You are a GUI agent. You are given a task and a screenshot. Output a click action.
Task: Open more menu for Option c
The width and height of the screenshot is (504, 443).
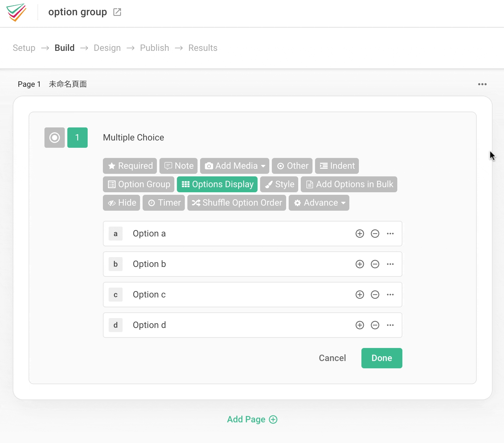pyautogui.click(x=390, y=295)
